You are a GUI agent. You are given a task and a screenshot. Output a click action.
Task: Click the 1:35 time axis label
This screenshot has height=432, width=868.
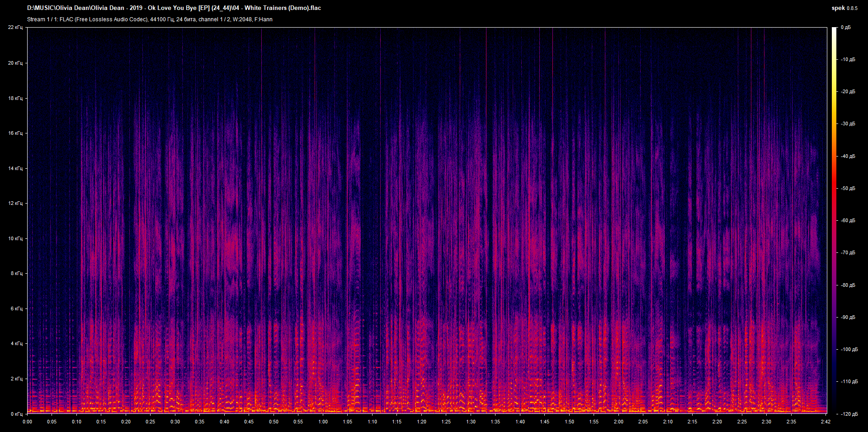(495, 422)
